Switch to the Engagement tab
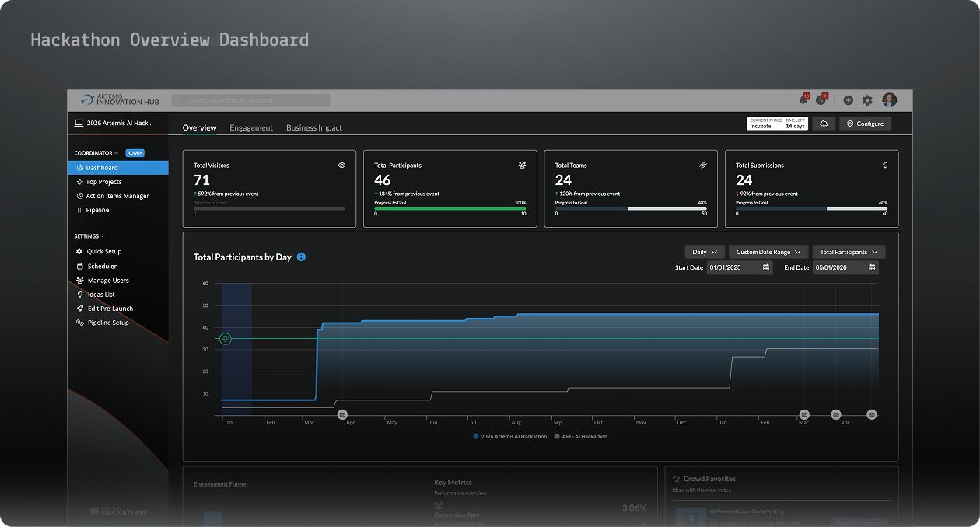Viewport: 980px width, 527px height. point(251,127)
